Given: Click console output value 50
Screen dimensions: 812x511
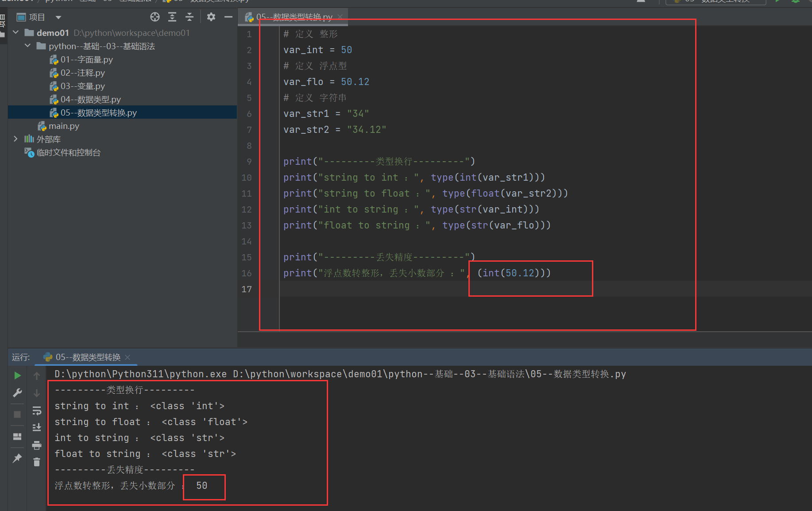Looking at the screenshot, I should [x=202, y=486].
